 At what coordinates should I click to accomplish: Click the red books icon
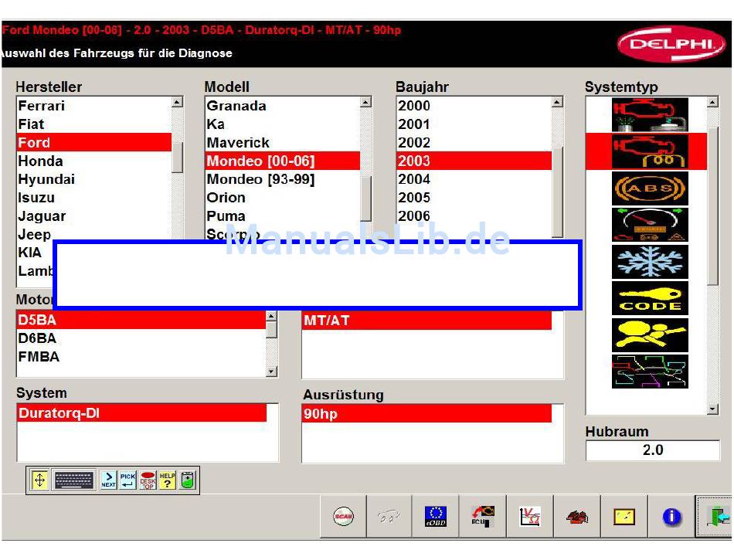[x=577, y=517]
